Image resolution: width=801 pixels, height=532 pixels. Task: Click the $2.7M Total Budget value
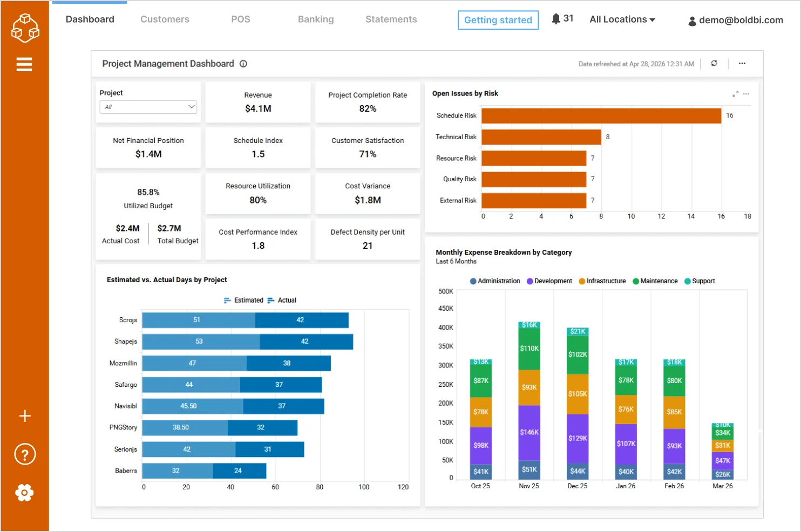[169, 229]
